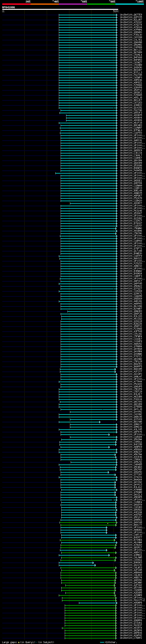Select the BP041886 query name
This screenshot has height=644, width=146.
tap(8, 8)
